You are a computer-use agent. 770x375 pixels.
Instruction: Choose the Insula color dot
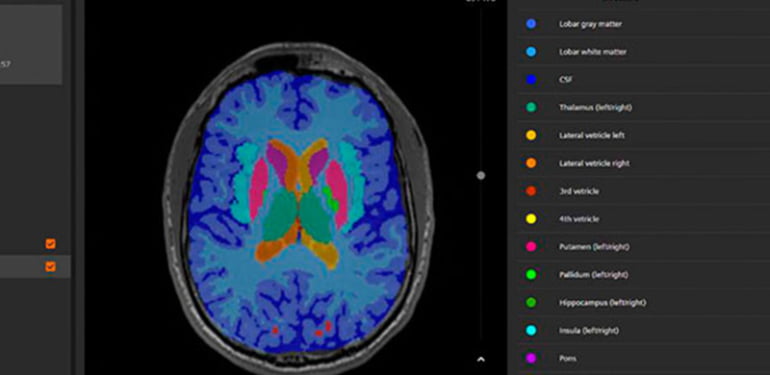tap(531, 330)
